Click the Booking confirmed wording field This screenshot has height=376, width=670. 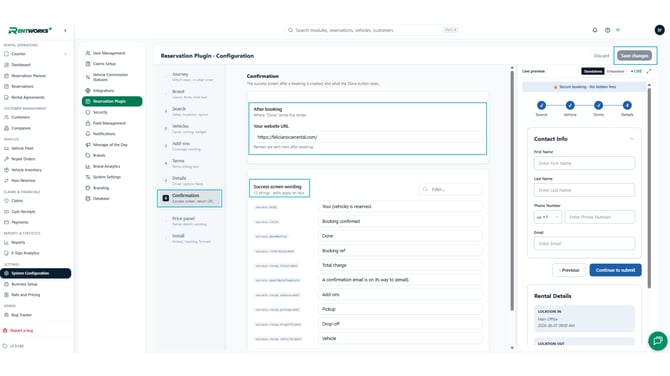coord(400,221)
